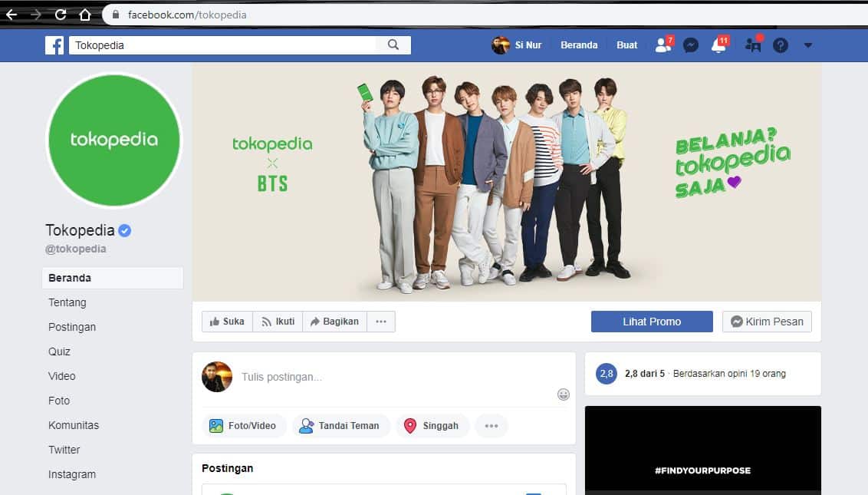Open the help question mark icon
The height and width of the screenshot is (495, 868).
tap(781, 45)
